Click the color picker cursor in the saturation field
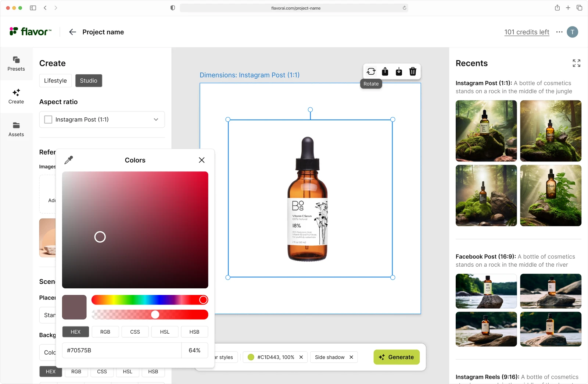The image size is (588, 384). [100, 237]
